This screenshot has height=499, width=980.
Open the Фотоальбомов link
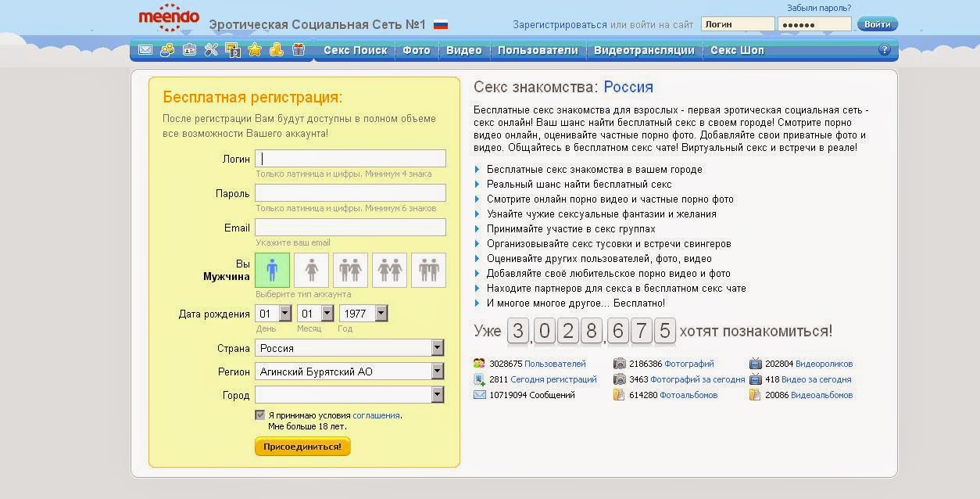click(x=687, y=395)
